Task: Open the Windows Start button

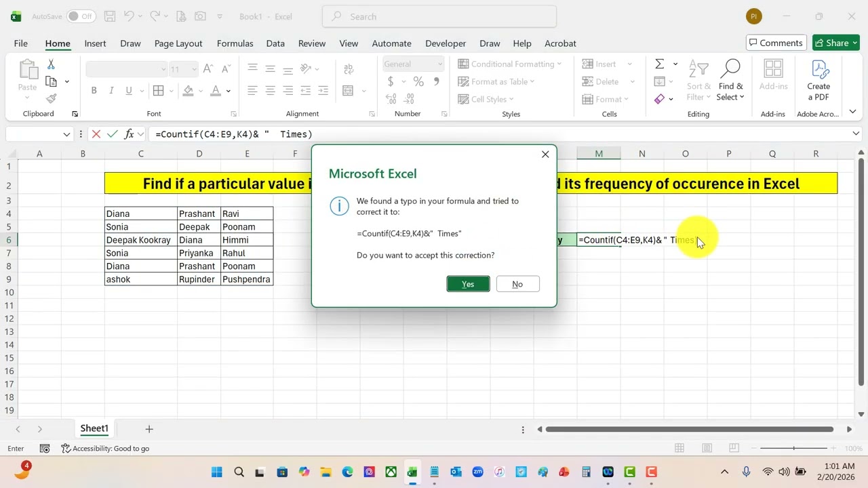Action: (x=217, y=472)
